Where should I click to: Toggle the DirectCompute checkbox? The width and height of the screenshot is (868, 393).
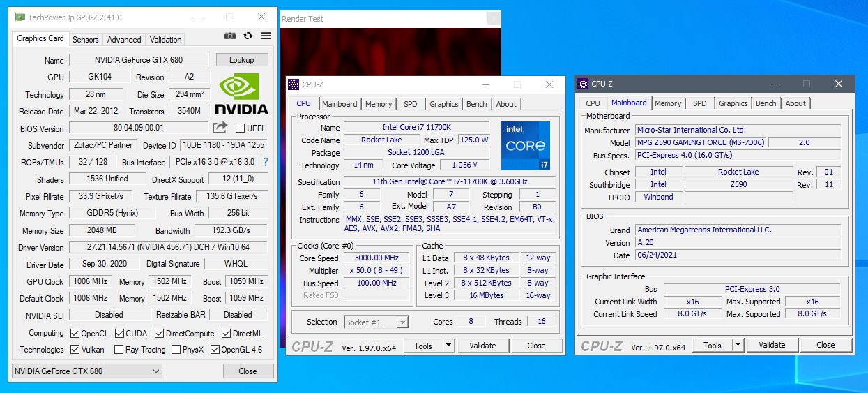(160, 334)
